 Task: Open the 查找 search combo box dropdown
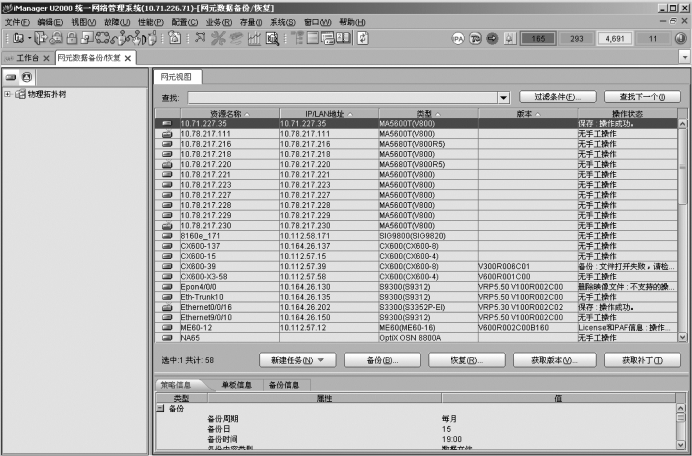click(x=504, y=98)
